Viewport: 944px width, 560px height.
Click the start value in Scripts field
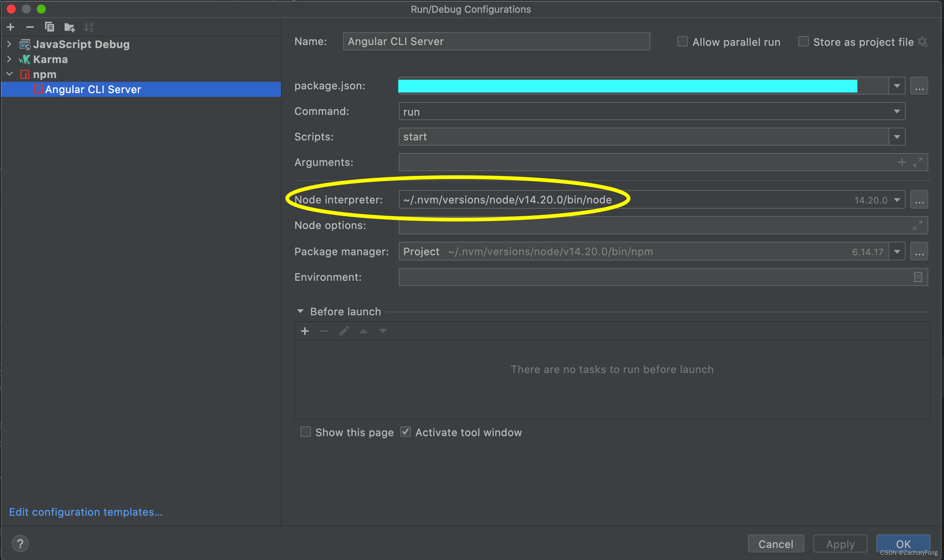pos(415,137)
